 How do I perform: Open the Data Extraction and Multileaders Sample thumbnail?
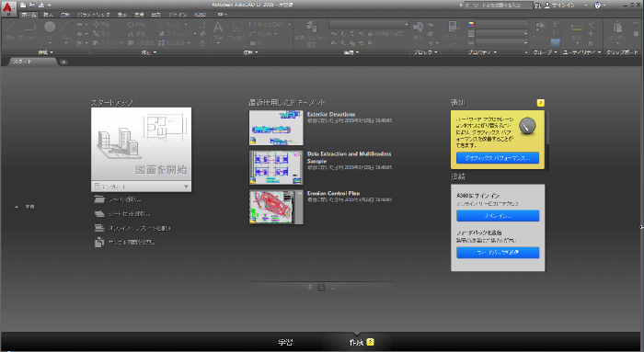276,167
